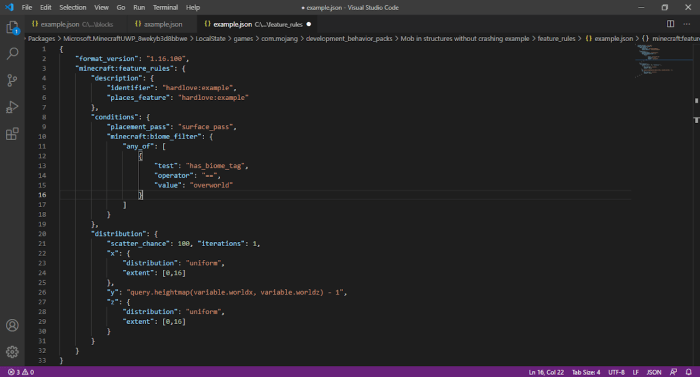Screen dimensions: 700x377
Task: Click the "hardlove:example" identifier value
Action: pos(197,88)
